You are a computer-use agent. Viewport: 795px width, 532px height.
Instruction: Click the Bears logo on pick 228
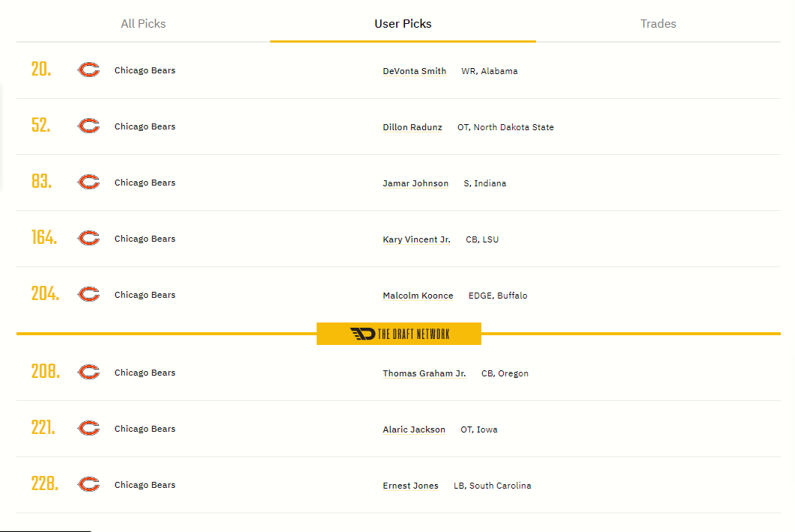tap(89, 485)
